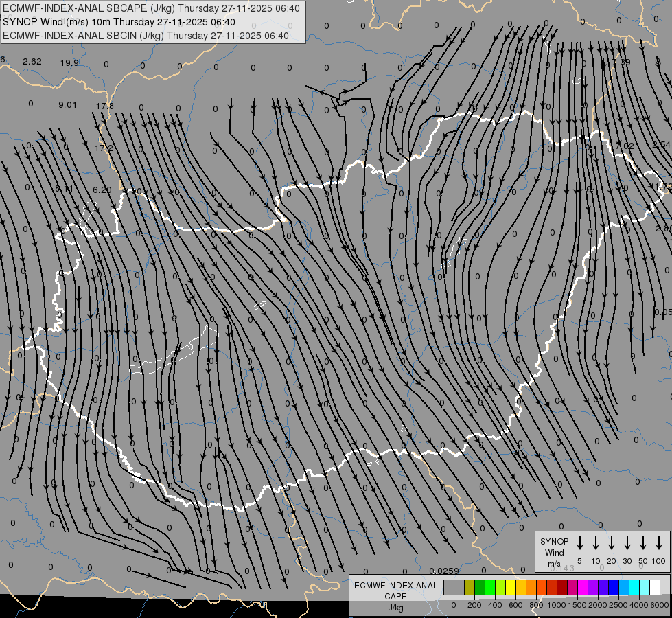672x618 pixels.
Task: Click the 200 tick label on the CAPE scale
Action: pos(474,605)
